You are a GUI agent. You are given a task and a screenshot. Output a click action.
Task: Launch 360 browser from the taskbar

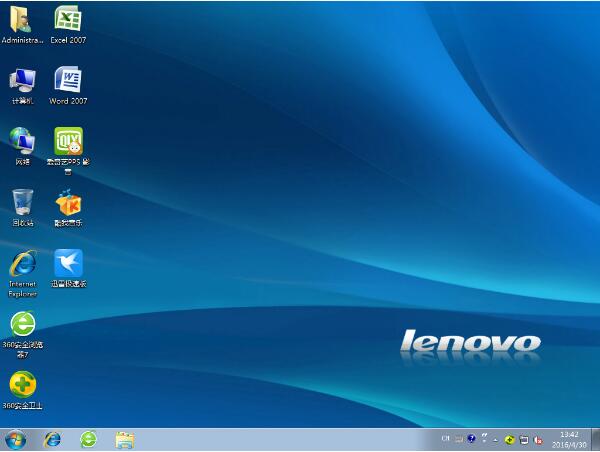point(88,440)
